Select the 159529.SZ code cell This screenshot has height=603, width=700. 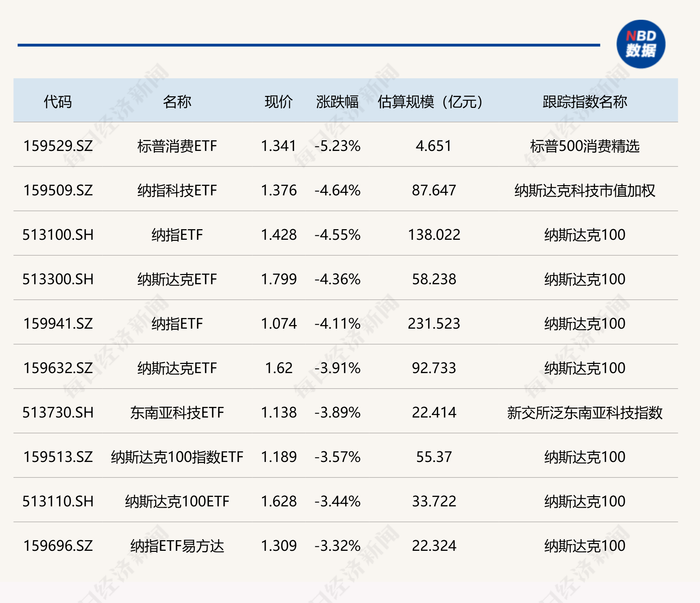(x=58, y=146)
